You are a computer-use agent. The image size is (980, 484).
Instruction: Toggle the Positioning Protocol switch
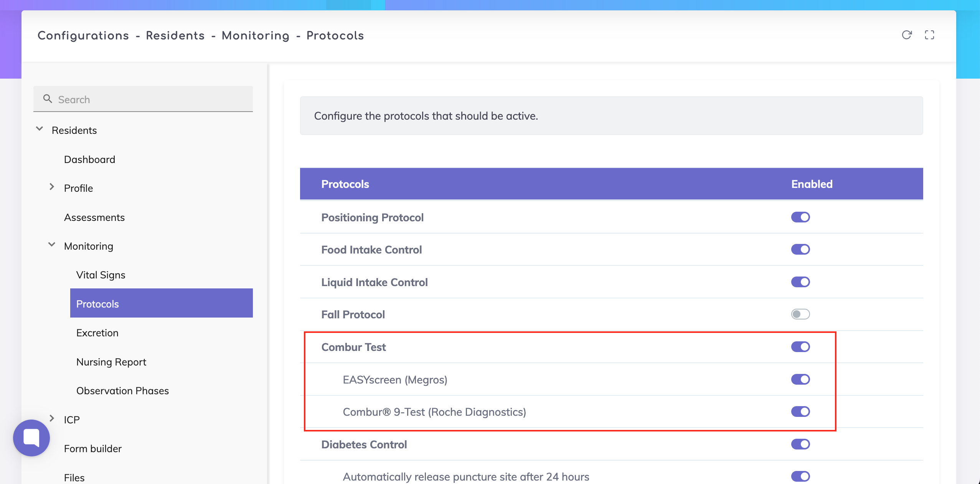coord(800,217)
